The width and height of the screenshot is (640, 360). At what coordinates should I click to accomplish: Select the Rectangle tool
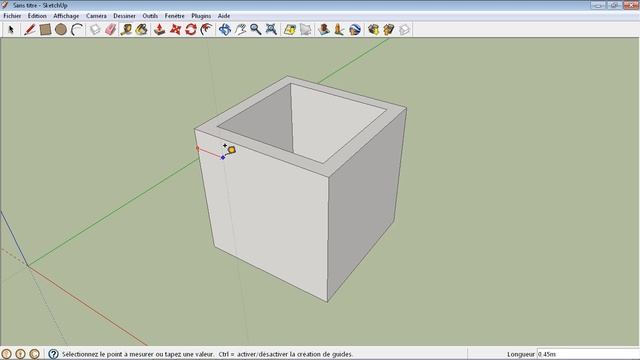coord(45,29)
